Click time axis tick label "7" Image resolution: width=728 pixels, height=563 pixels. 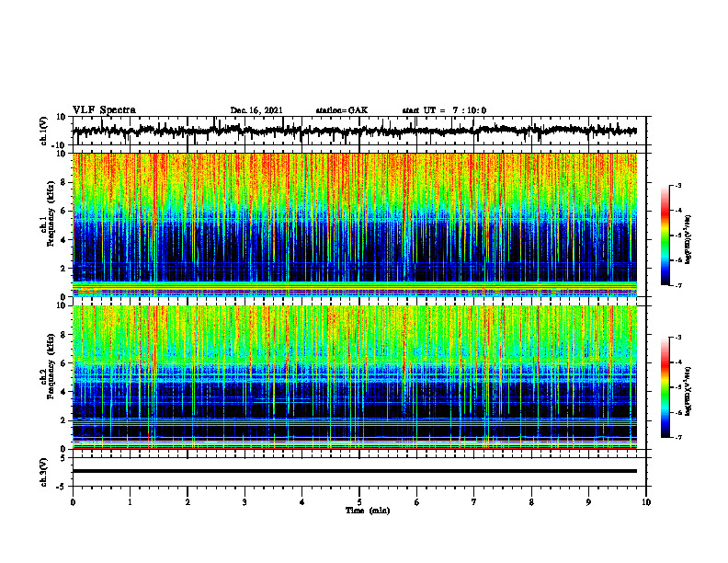coord(474,502)
